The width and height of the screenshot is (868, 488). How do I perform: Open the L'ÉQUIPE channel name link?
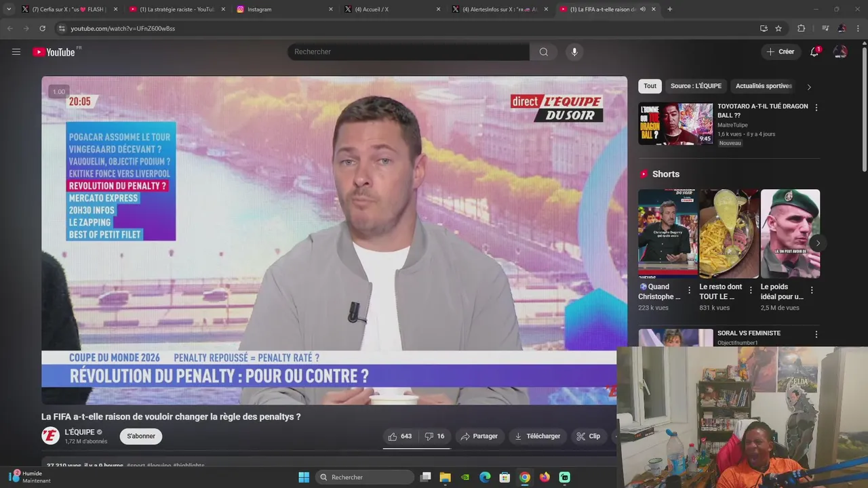79,432
